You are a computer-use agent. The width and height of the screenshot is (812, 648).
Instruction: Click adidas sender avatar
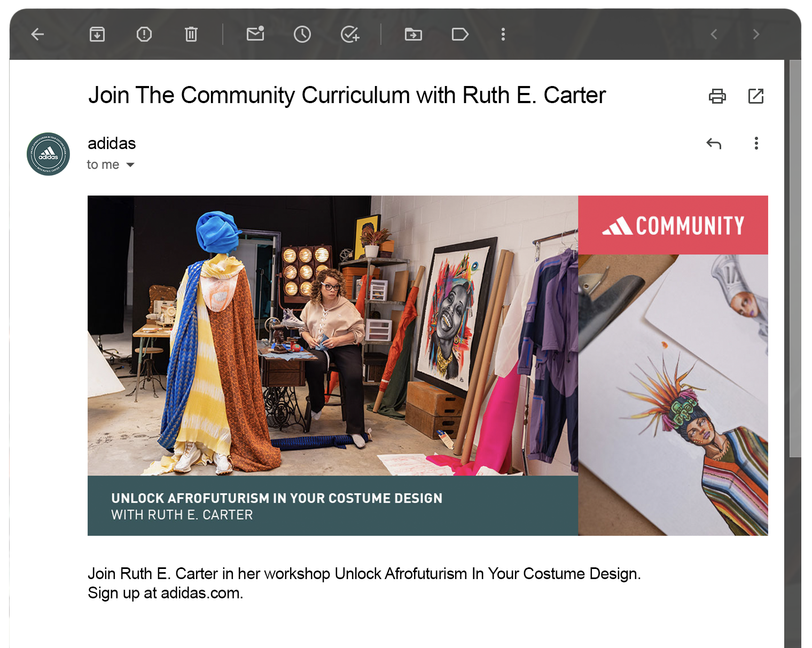pyautogui.click(x=49, y=154)
